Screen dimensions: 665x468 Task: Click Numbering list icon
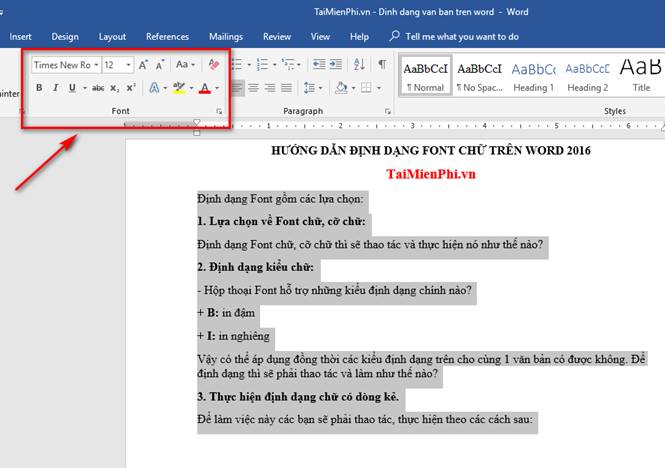(x=263, y=64)
